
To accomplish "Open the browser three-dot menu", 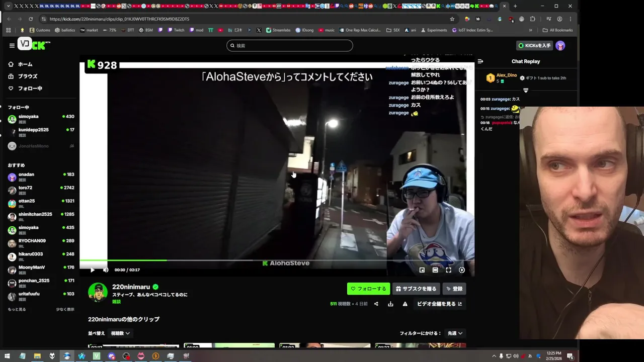I will [x=570, y=19].
